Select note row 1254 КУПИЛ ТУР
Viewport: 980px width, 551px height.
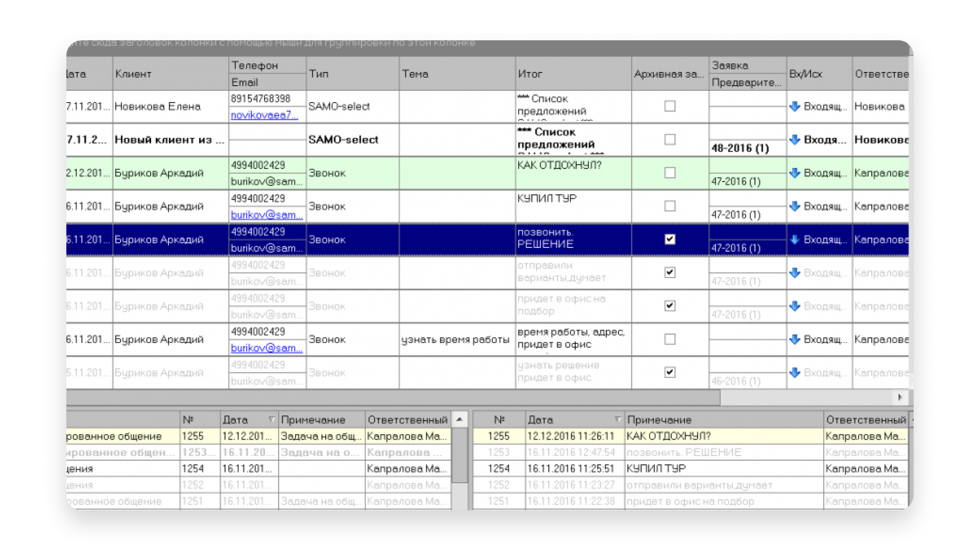[x=656, y=468]
